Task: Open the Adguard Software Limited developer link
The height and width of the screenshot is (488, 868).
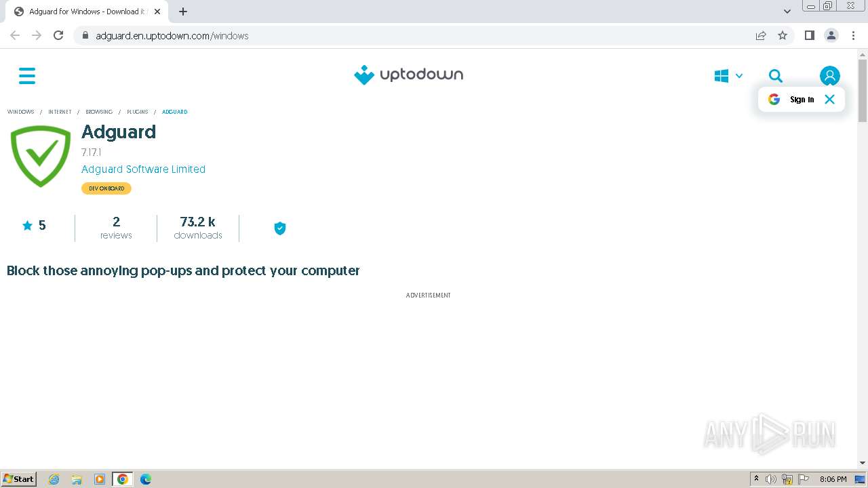Action: [143, 169]
